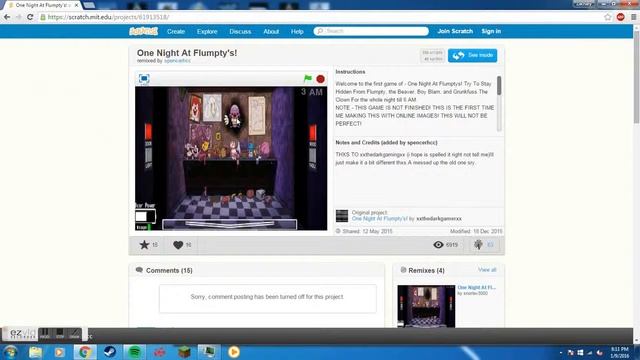The width and height of the screenshot is (640, 360).
Task: Open the Help page
Action: pyautogui.click(x=297, y=31)
